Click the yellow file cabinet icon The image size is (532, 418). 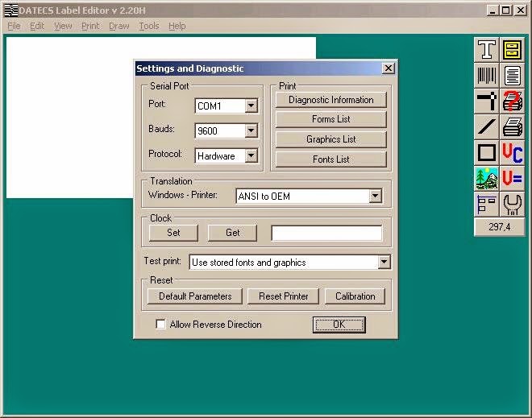[x=512, y=49]
